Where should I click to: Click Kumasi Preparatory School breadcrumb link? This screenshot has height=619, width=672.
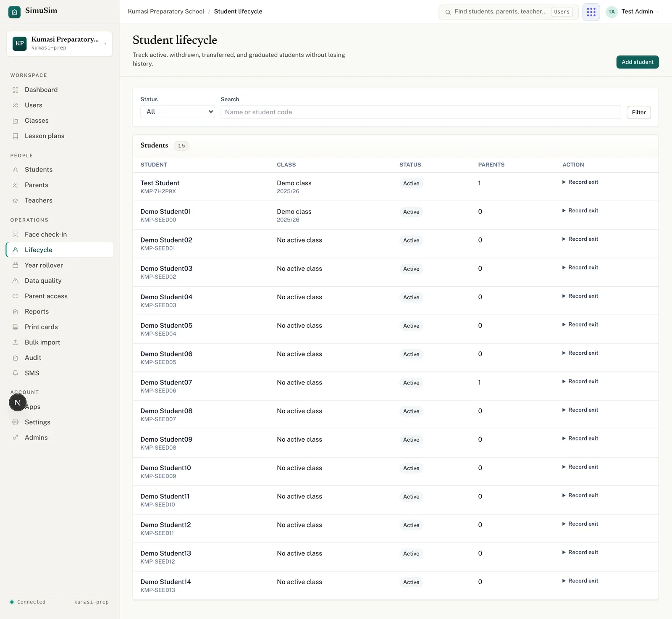pyautogui.click(x=166, y=11)
